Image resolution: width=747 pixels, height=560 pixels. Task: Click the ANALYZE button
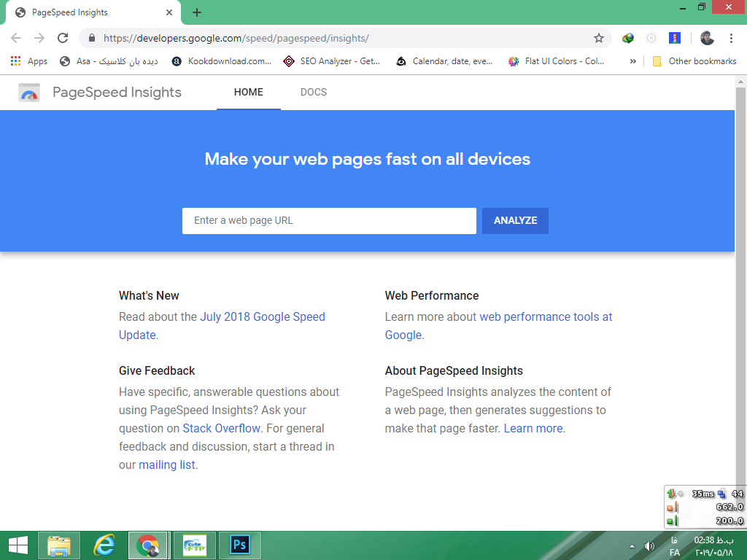515,220
